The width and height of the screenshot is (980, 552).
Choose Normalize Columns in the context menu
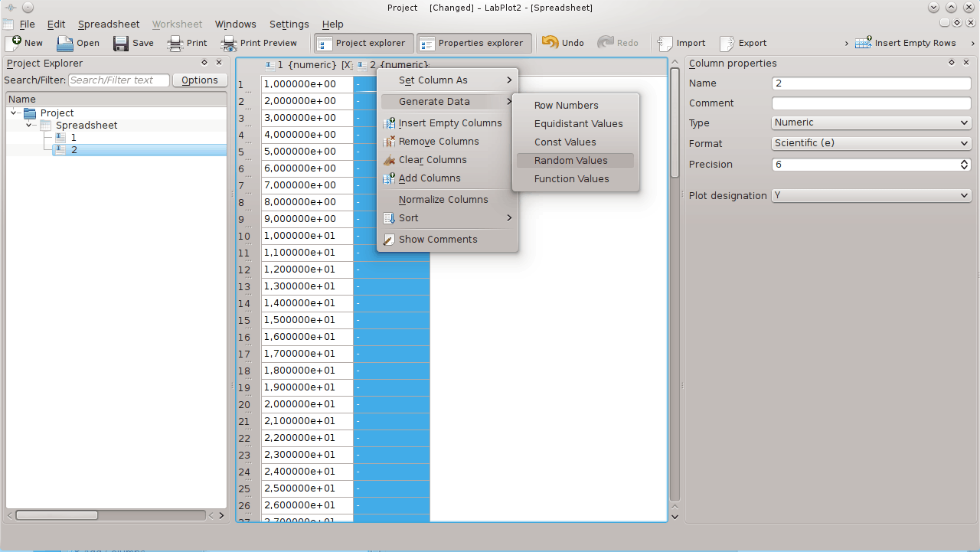pyautogui.click(x=443, y=200)
